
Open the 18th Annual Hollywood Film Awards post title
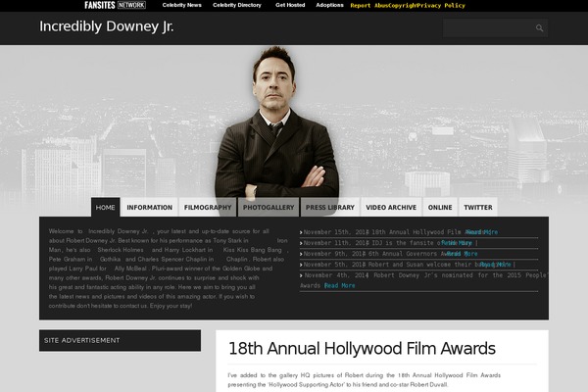tap(362, 349)
